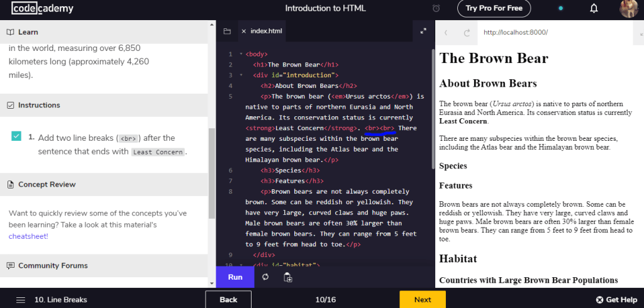Click the Next button
This screenshot has width=644, height=308.
point(423,300)
